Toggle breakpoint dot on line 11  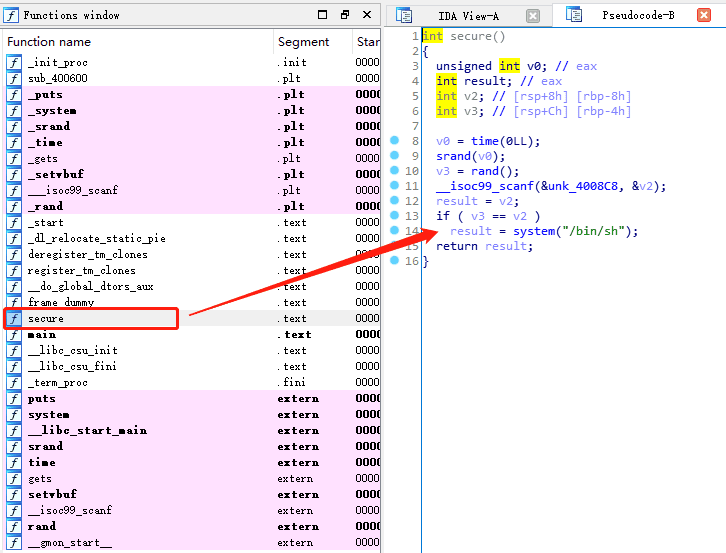pyautogui.click(x=394, y=185)
